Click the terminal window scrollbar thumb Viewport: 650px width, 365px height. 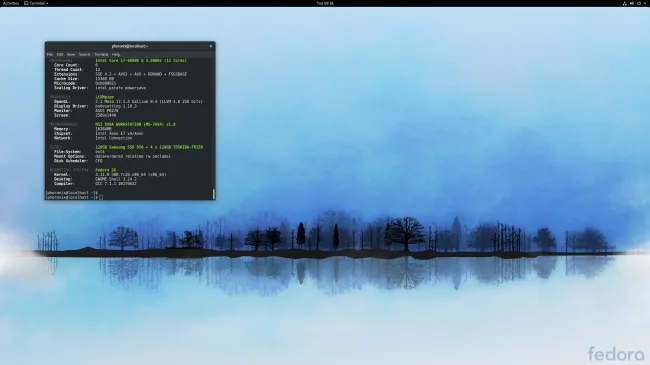214,194
